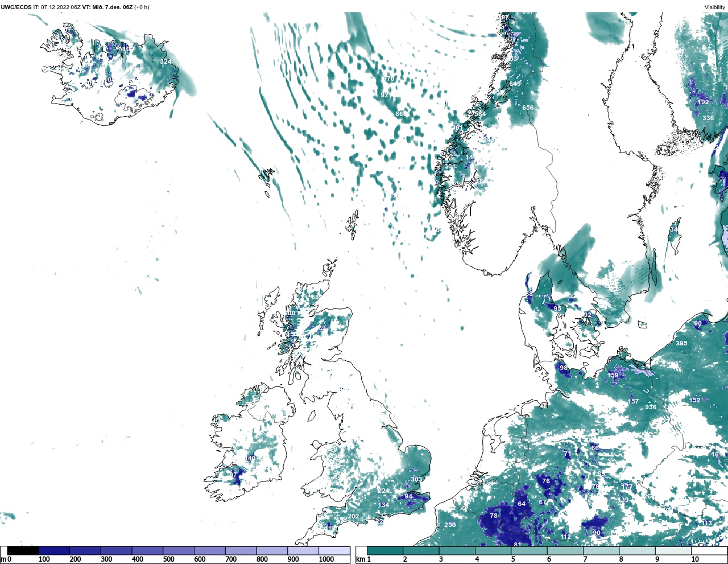Click the 'VT: Mið. 7.des. 06Z' valid time
728x564 pixels.
tap(107, 7)
